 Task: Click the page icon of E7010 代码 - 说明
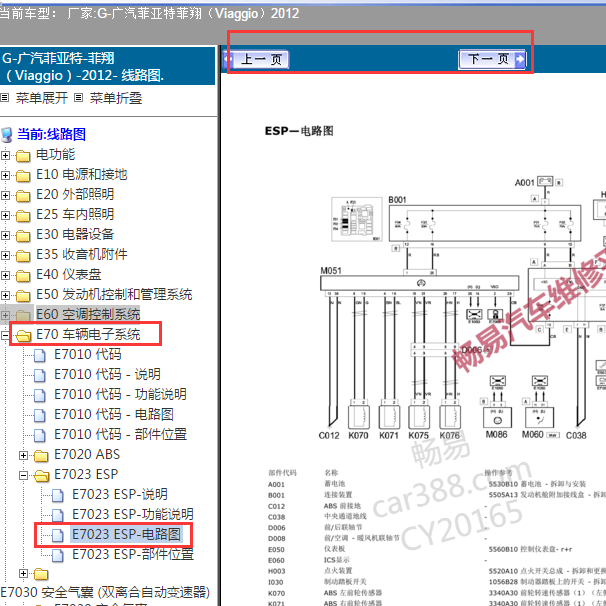point(40,375)
